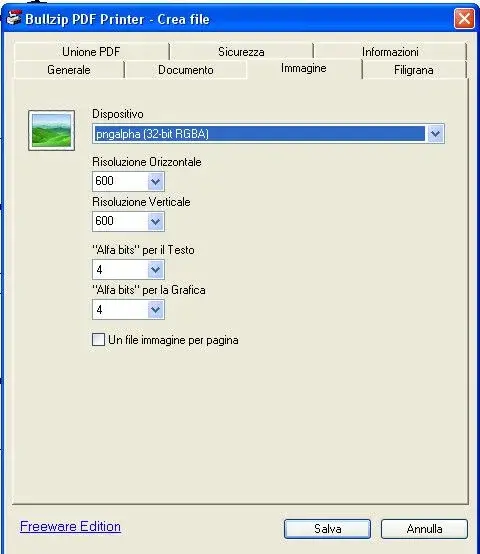Open the Filigrana tab
480x554 pixels.
coord(414,70)
